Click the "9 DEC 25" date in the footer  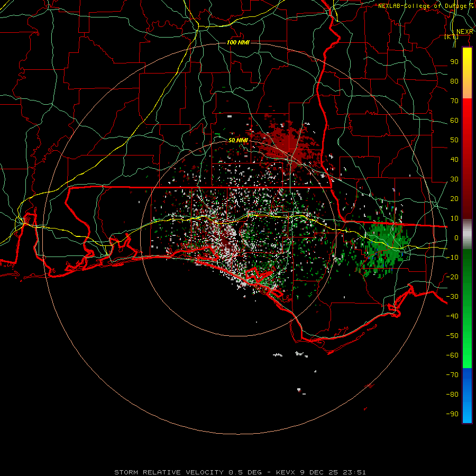coord(319,472)
